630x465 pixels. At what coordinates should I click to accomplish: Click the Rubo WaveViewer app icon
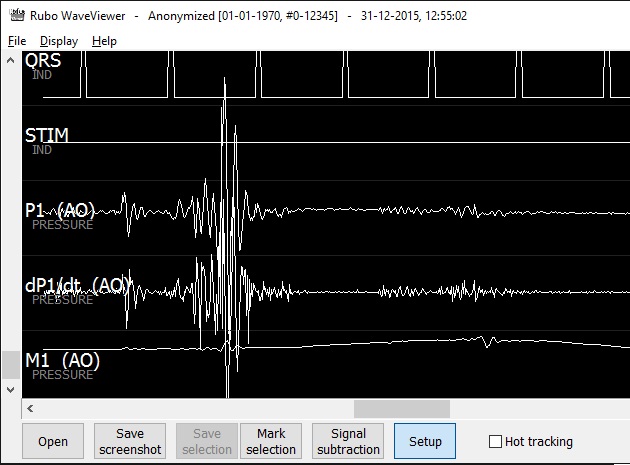(17, 15)
